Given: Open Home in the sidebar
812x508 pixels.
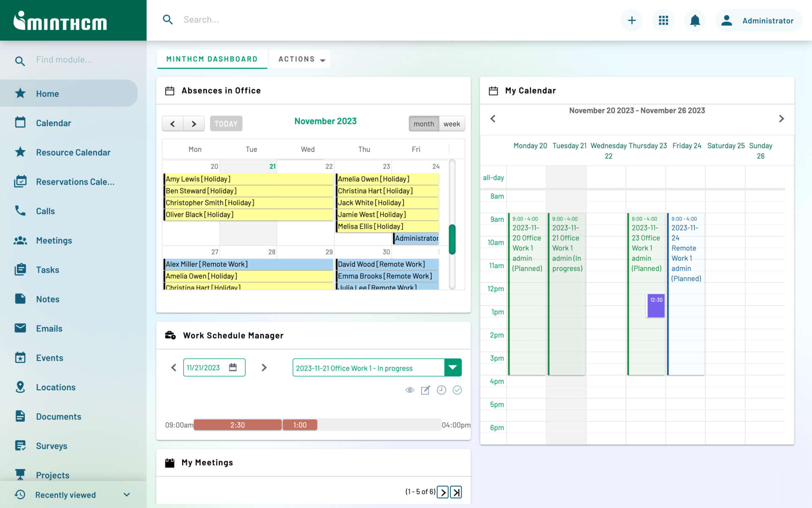Looking at the screenshot, I should point(69,94).
